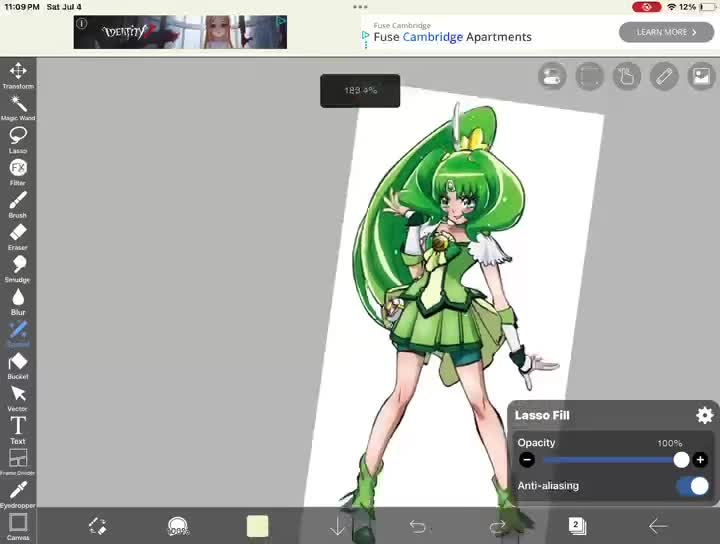The width and height of the screenshot is (720, 544).
Task: Tap the 100% opacity value
Action: tap(669, 443)
